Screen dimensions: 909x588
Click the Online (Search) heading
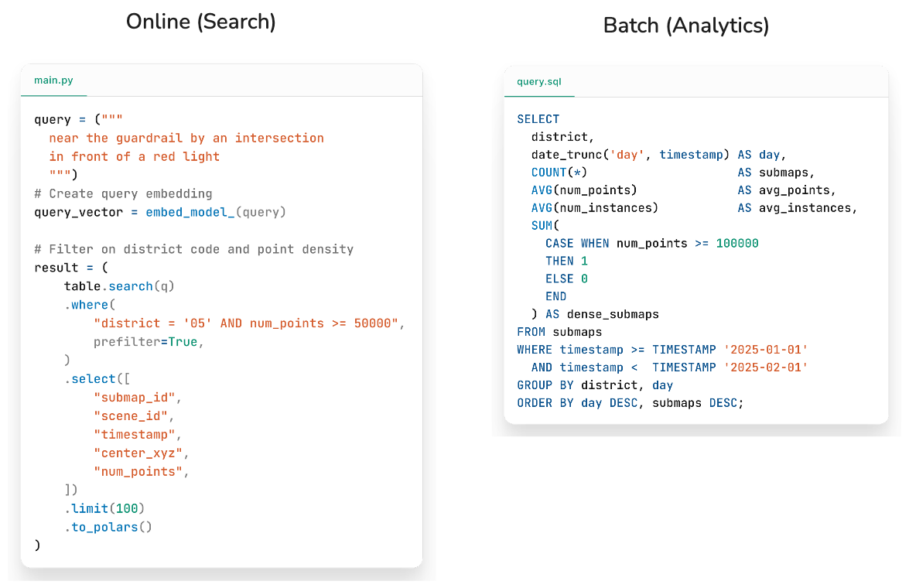coord(200,22)
